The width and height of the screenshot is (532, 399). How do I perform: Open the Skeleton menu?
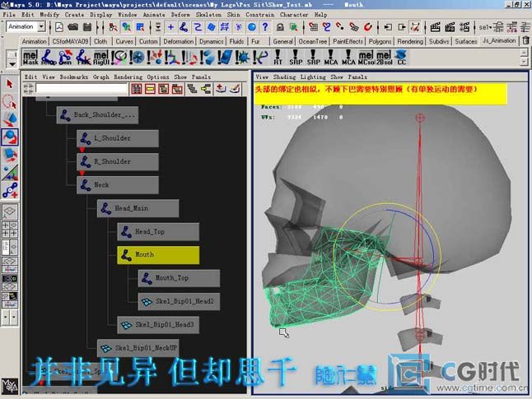(x=208, y=15)
